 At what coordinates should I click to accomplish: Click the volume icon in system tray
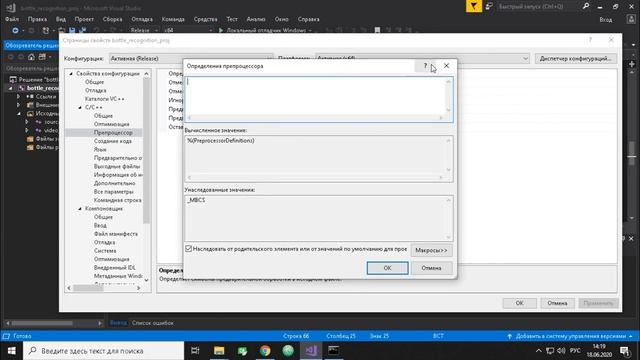tap(562, 351)
